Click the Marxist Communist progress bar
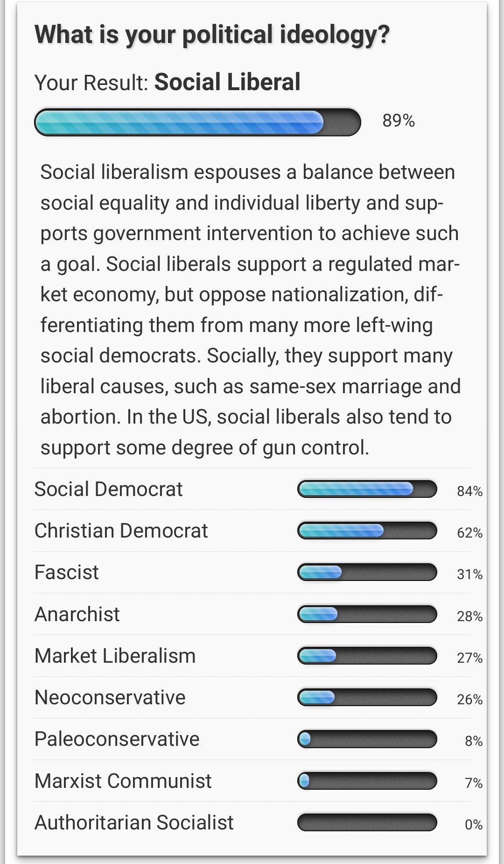This screenshot has height=864, width=504. pos(367,780)
